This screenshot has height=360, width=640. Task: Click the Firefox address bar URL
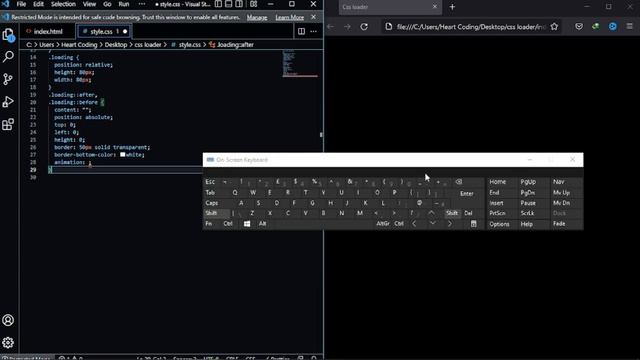[x=471, y=27]
